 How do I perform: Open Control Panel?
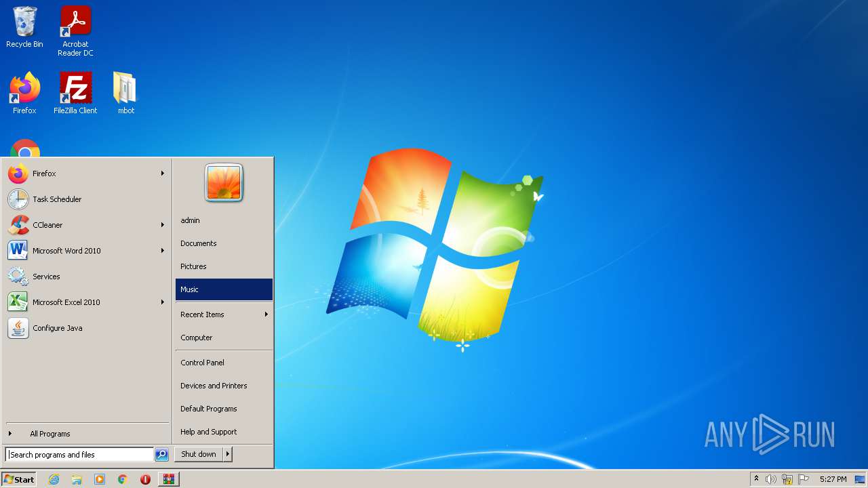(224, 363)
